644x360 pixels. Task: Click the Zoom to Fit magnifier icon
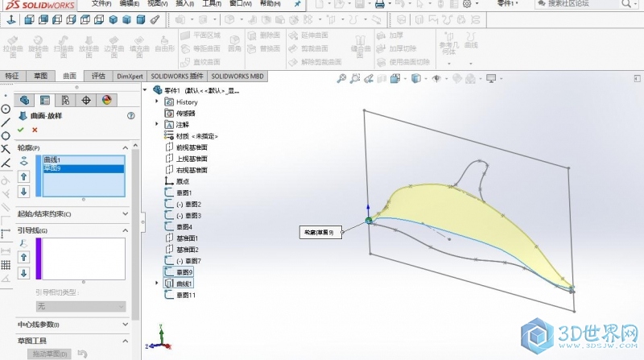click(341, 79)
